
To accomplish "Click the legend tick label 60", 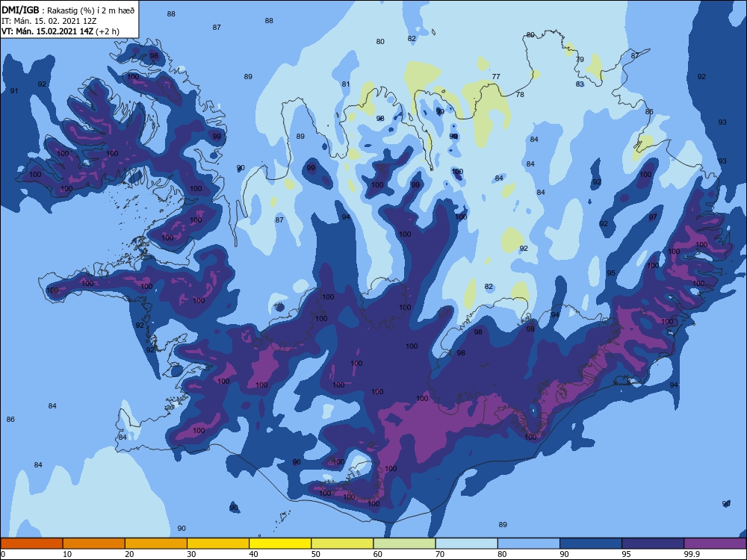I will coord(378,554).
